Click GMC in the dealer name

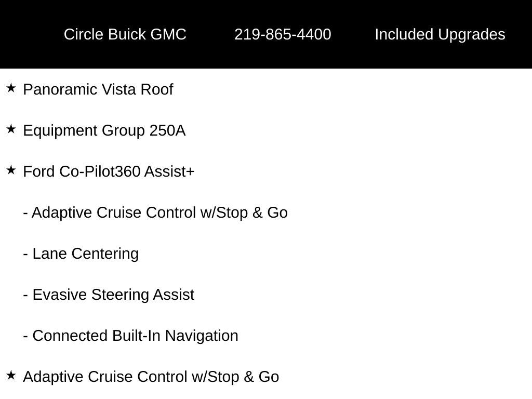(x=168, y=34)
